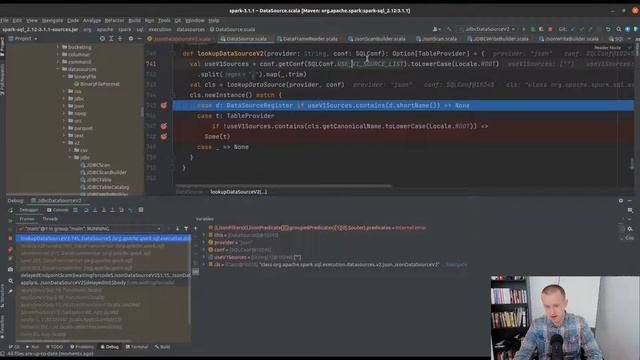Click the build hammer icon
The image size is (640, 360).
pyautogui.click(x=449, y=29)
